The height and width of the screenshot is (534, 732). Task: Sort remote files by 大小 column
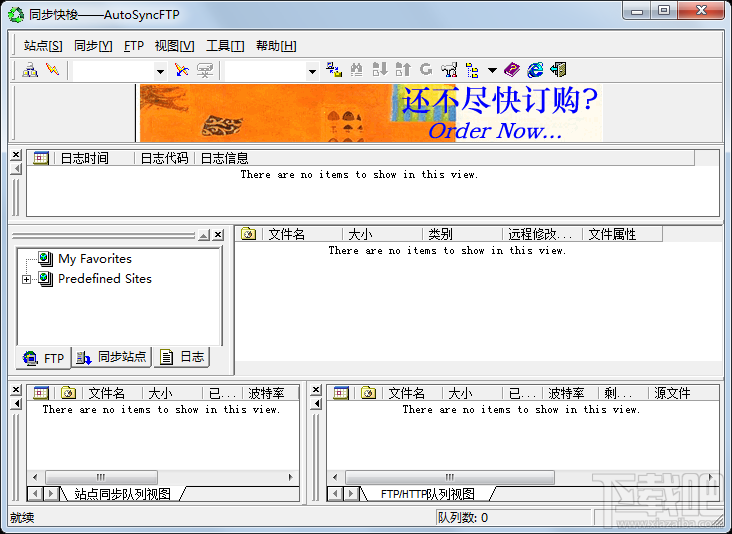tap(383, 234)
